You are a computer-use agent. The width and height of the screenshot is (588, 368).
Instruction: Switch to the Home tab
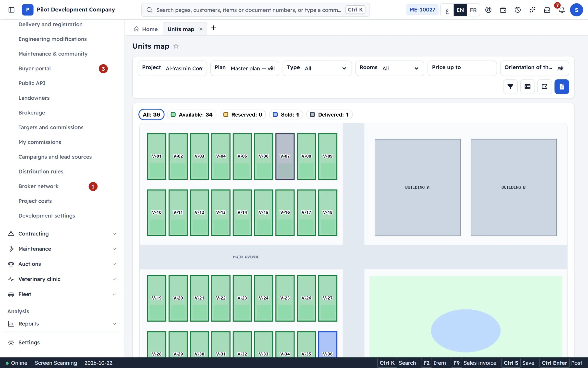pos(146,29)
